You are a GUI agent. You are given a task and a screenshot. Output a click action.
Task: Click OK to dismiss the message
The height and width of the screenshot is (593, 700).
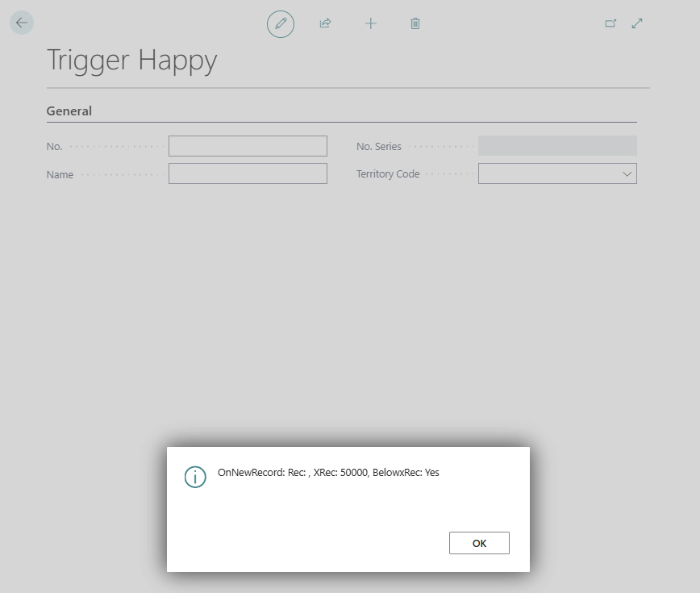tap(479, 542)
